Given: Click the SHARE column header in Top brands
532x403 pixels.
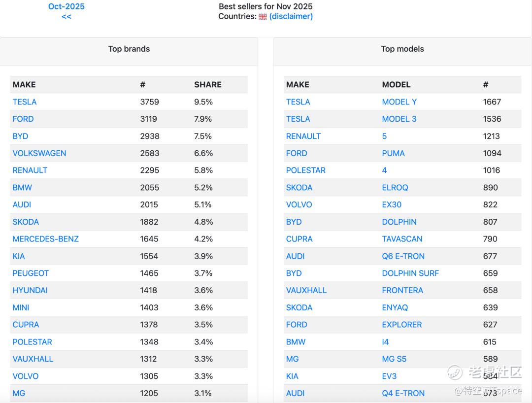Looking at the screenshot, I should pyautogui.click(x=207, y=85).
